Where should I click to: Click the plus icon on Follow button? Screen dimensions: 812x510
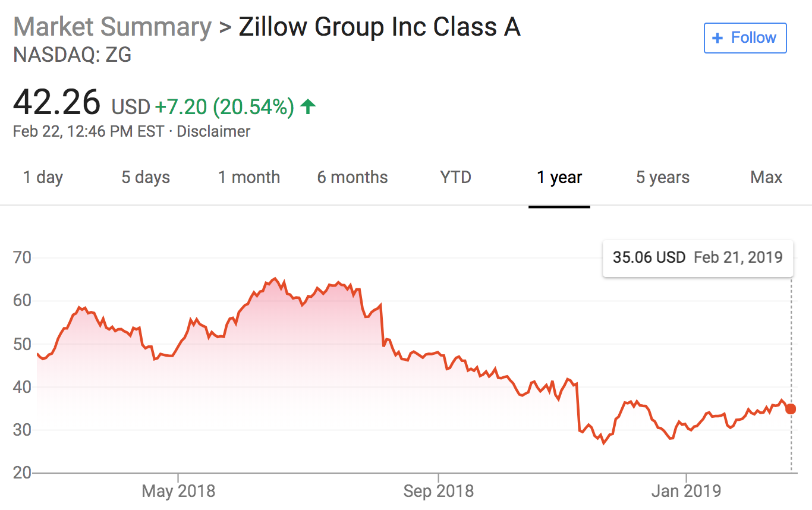pos(717,37)
